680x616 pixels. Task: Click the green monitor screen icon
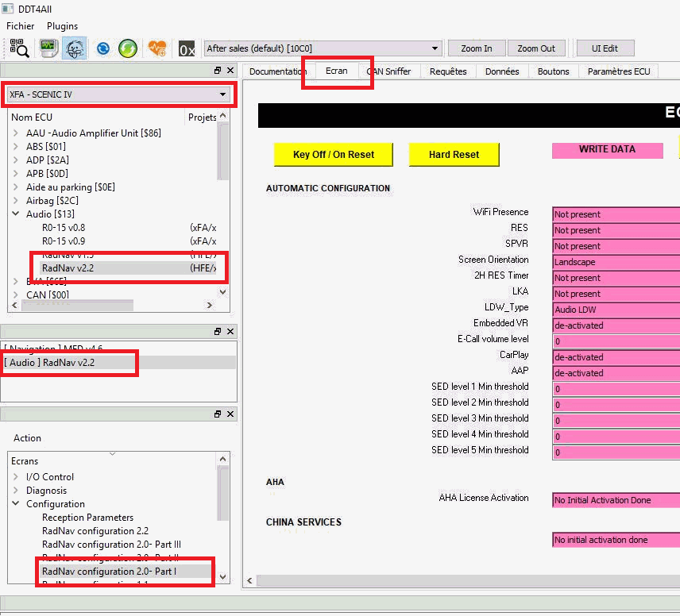coord(48,48)
